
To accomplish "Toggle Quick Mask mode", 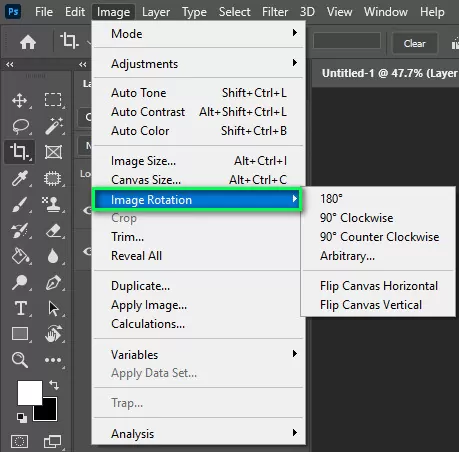I will pos(20,442).
